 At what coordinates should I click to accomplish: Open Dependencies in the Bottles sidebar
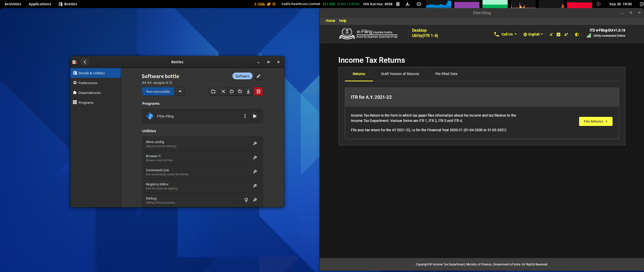point(96,93)
